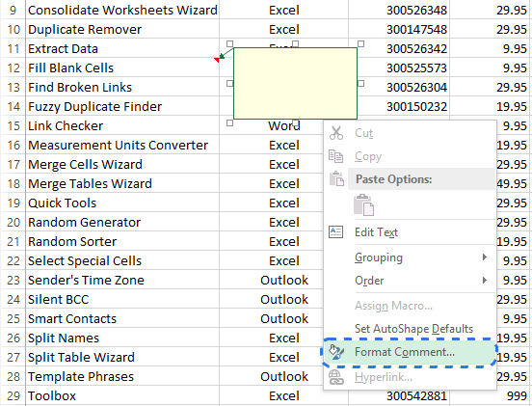Expand the Order submenu arrow
This screenshot has width=532, height=406.
485,281
